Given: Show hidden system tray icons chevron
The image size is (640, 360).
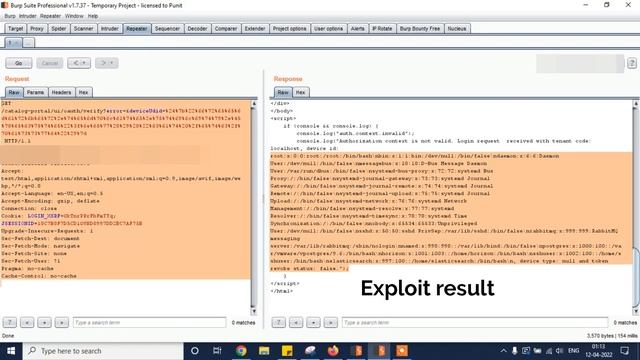Looking at the screenshot, I should tap(503, 351).
